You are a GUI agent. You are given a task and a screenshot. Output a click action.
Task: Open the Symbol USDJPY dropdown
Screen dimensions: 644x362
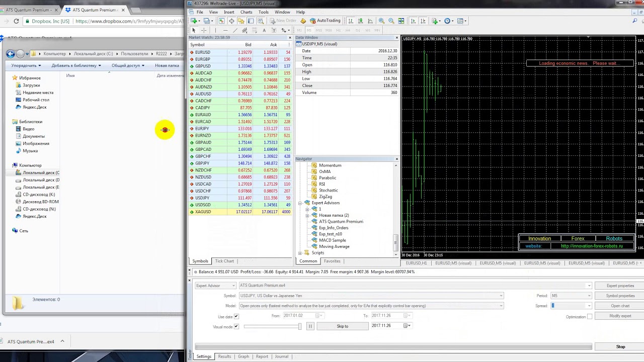tap(501, 296)
